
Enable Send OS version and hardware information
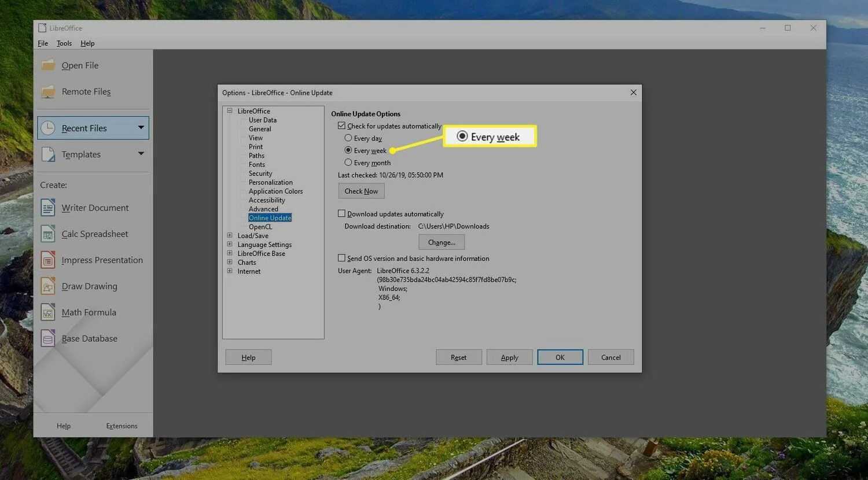click(341, 258)
